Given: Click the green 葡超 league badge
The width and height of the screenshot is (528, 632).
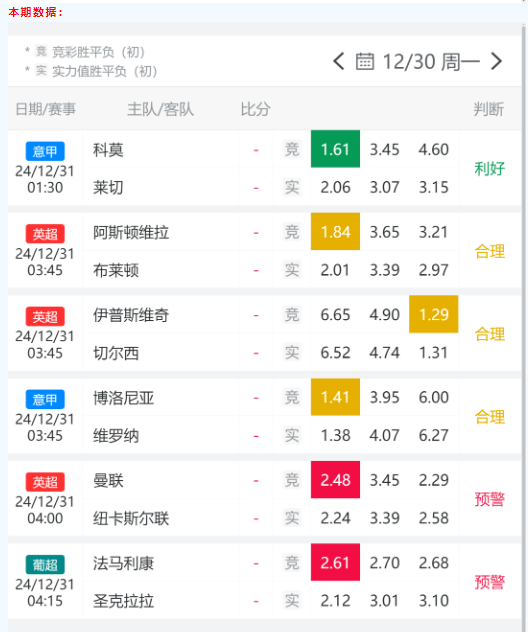Looking at the screenshot, I should (45, 565).
